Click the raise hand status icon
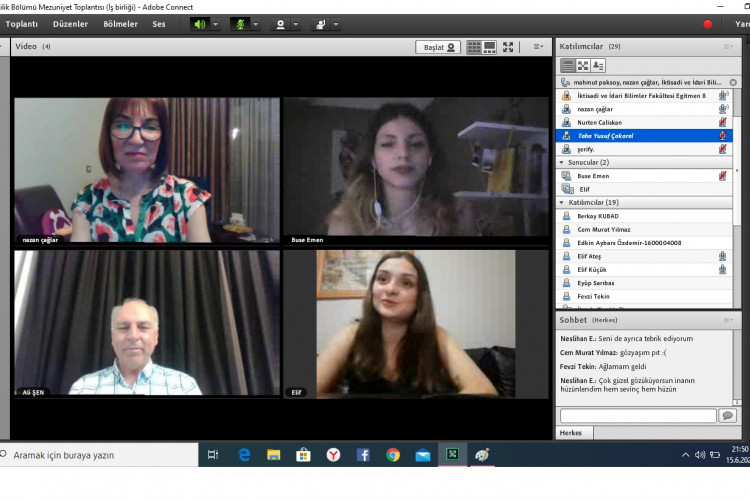This screenshot has width=750, height=501. point(321,24)
